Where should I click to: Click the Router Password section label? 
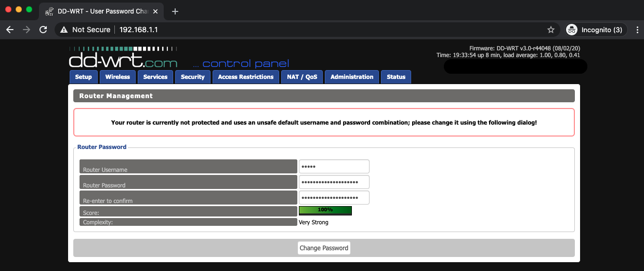102,147
